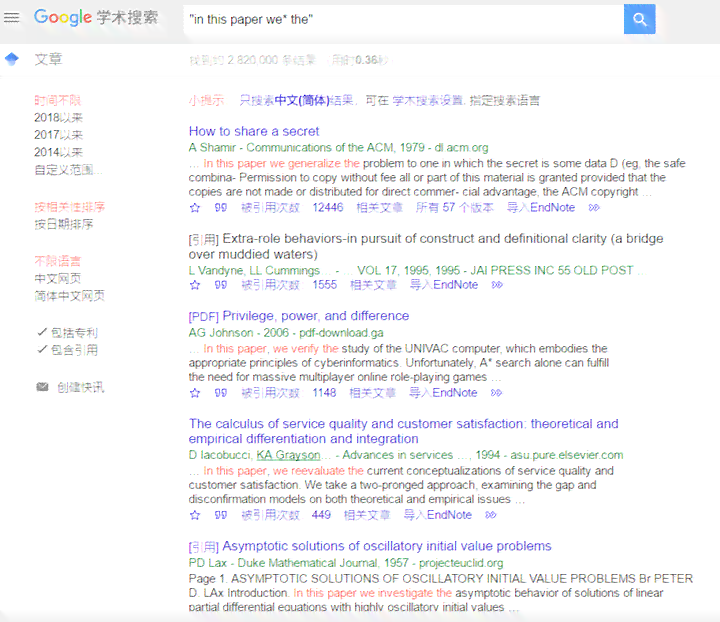Click author link KA Grayson
720x622 pixels.
click(288, 455)
